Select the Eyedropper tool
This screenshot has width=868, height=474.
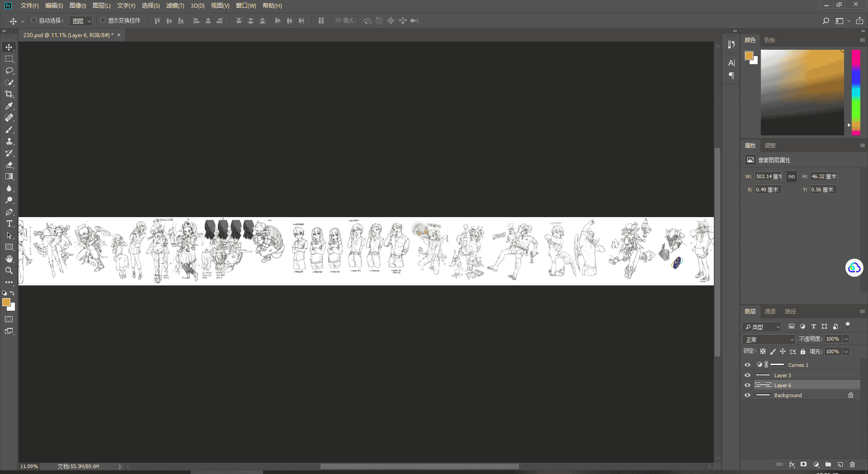[9, 106]
